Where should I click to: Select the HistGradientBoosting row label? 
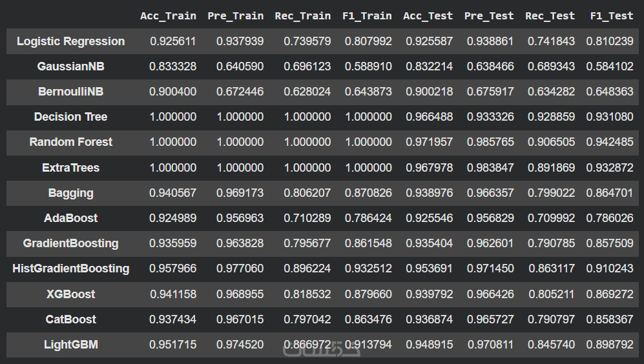pos(70,268)
